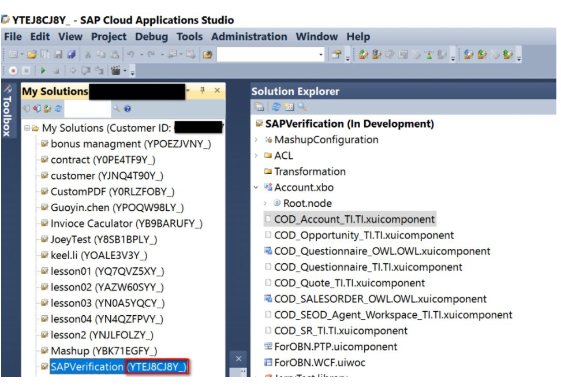Click the Redo arrow toolbar icon
The height and width of the screenshot is (392, 561).
point(151,54)
